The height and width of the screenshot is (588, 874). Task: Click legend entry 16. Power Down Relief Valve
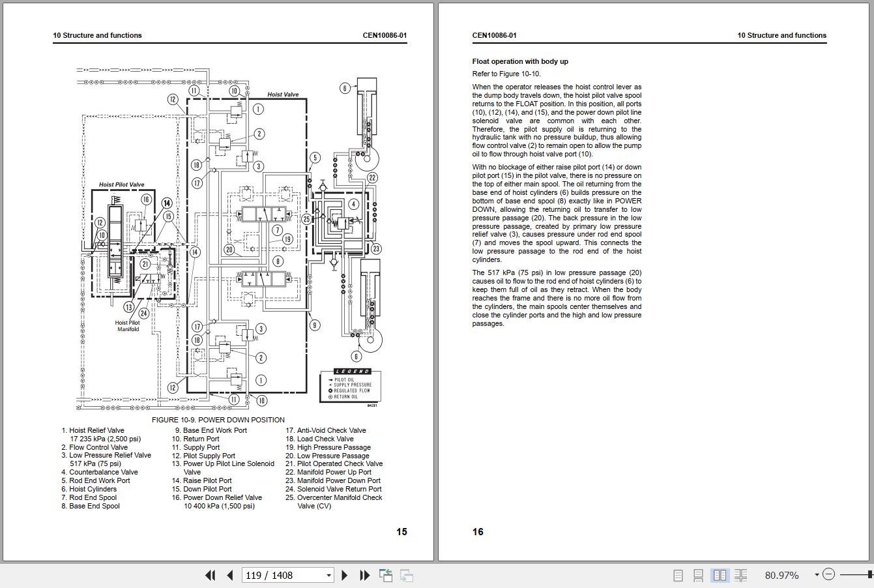pyautogui.click(x=217, y=502)
